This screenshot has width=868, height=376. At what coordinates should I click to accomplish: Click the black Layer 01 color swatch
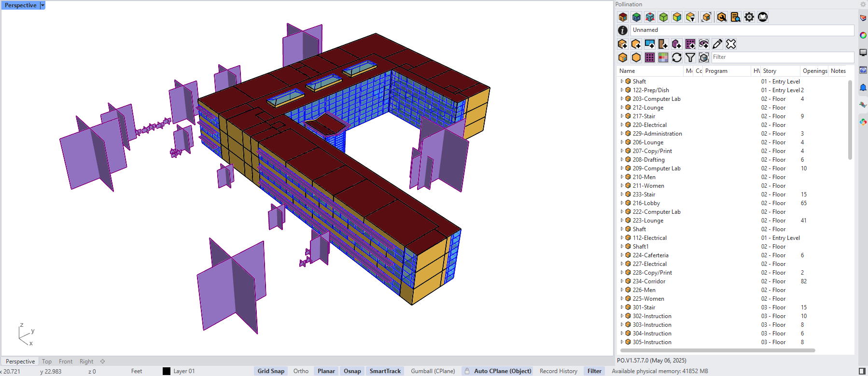coord(167,371)
